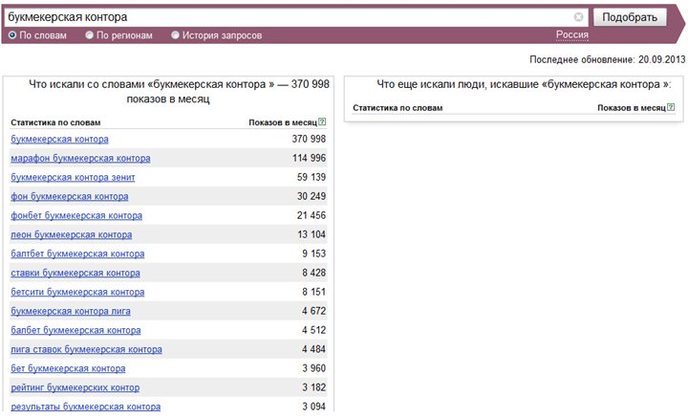Open 'фон букмекерская контора' link
Image resolution: width=688 pixels, height=419 pixels.
(69, 197)
